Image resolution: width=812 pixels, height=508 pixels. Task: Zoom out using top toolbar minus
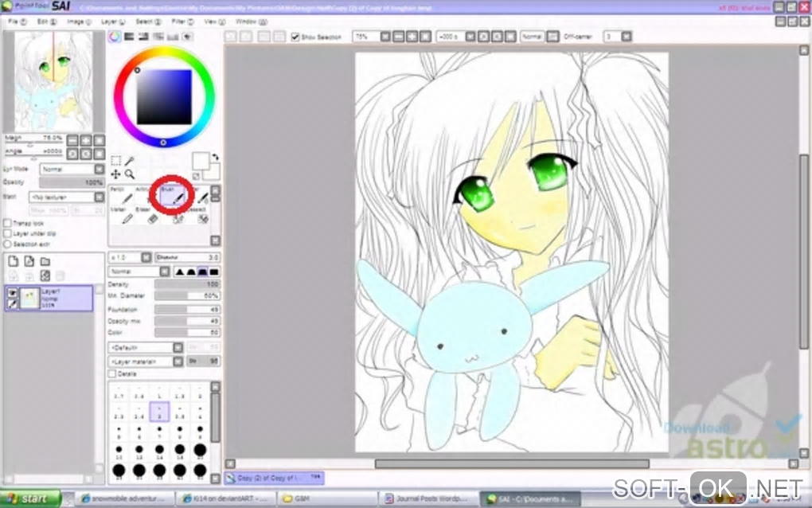(399, 37)
